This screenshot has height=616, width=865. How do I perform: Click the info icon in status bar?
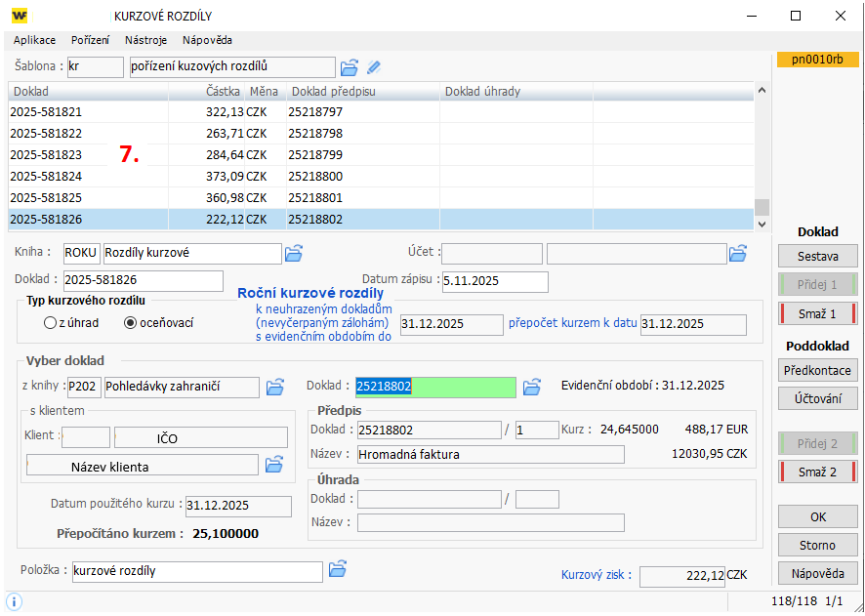point(15,602)
